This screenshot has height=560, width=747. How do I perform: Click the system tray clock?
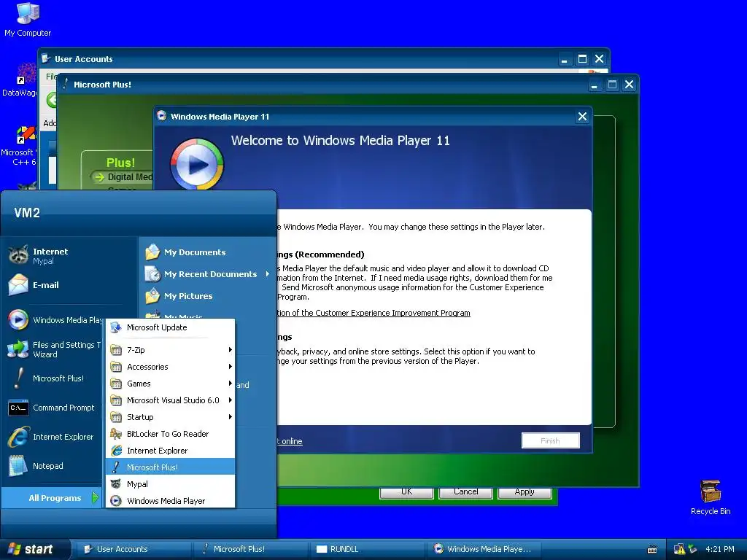click(720, 549)
